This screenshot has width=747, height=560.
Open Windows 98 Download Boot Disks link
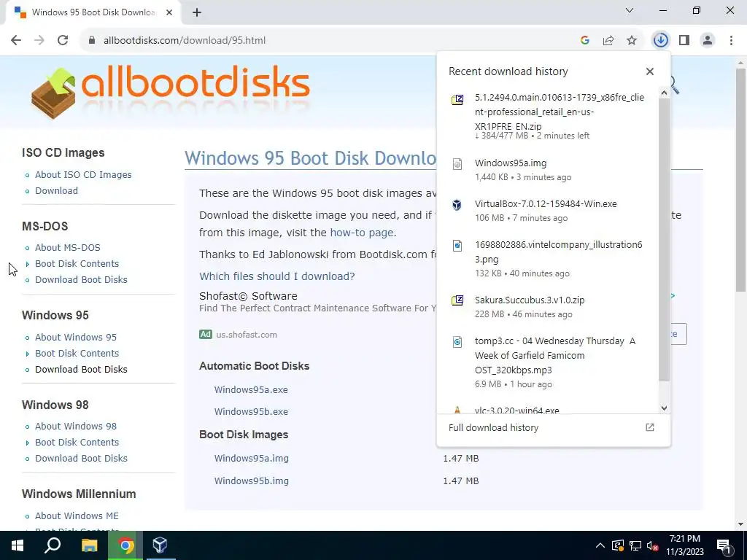tap(81, 458)
